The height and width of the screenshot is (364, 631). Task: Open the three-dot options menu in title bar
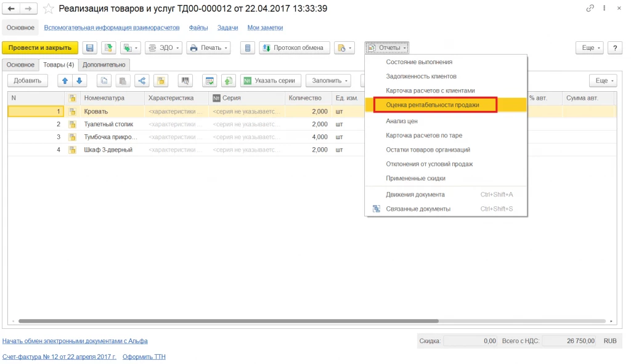coord(604,8)
